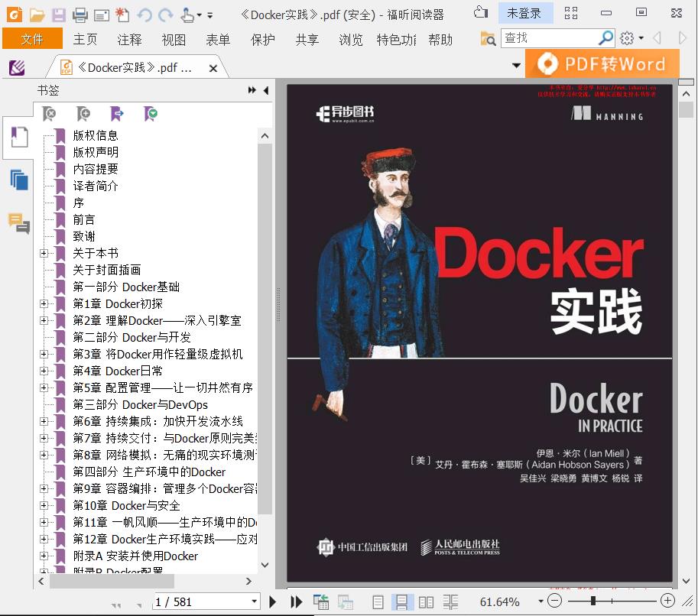Click the redo arrow icon
The height and width of the screenshot is (616, 698).
point(166,15)
